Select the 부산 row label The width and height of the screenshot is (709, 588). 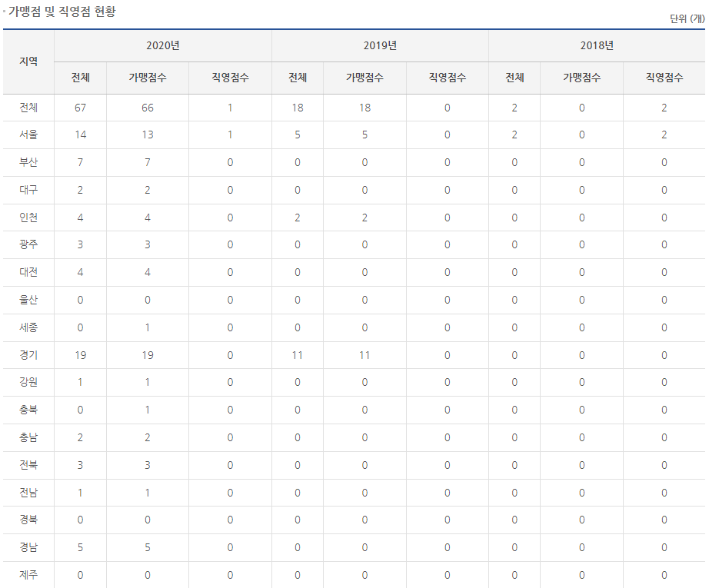pyautogui.click(x=28, y=162)
